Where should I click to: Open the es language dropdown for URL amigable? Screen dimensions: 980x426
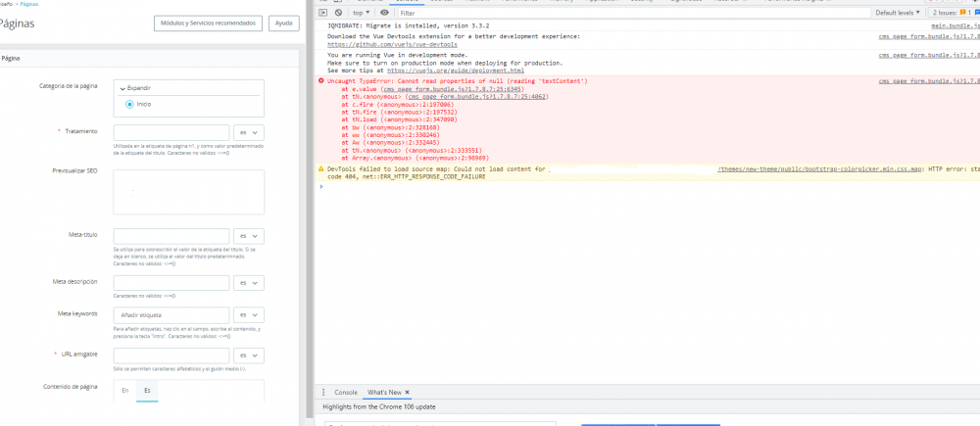[x=249, y=355]
